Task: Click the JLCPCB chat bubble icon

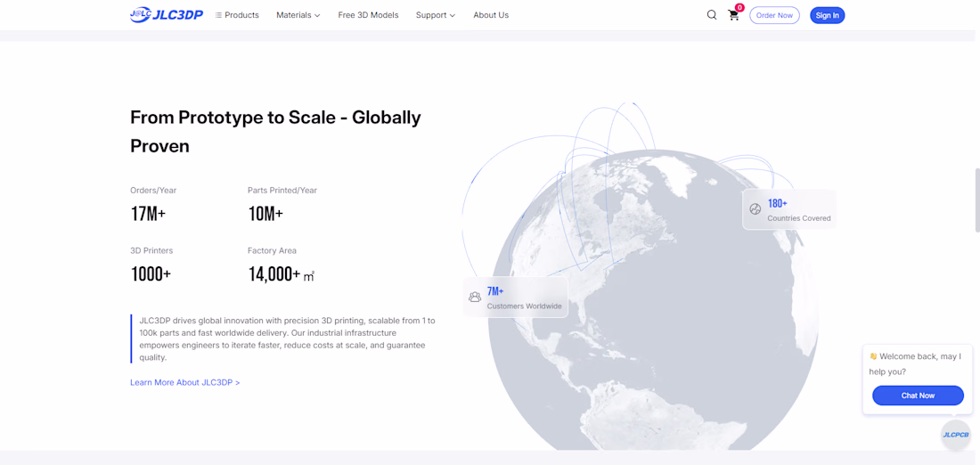Action: click(x=955, y=435)
